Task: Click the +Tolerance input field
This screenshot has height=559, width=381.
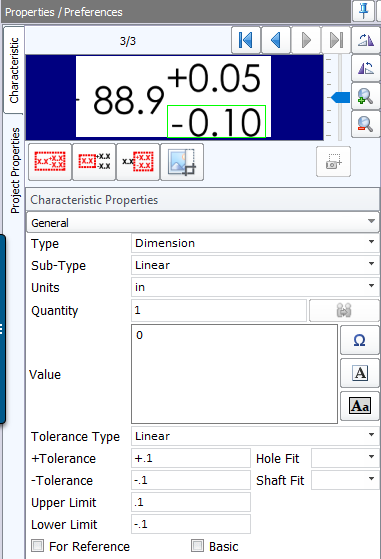Action: [x=191, y=458]
